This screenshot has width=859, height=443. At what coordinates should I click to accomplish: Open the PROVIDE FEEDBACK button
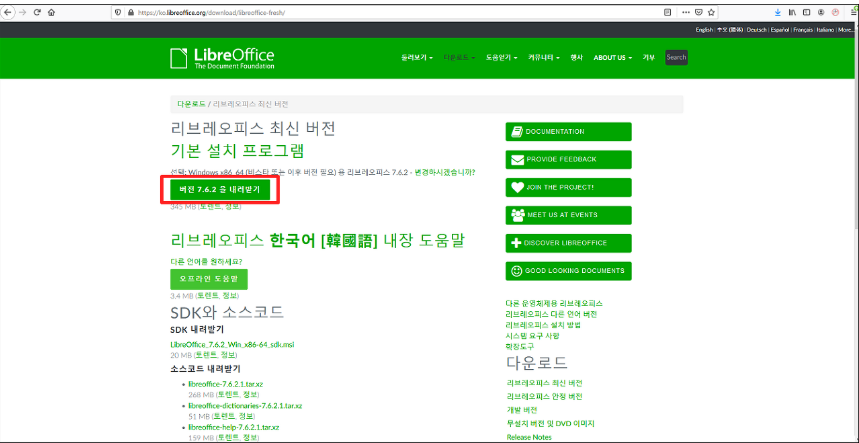point(568,159)
